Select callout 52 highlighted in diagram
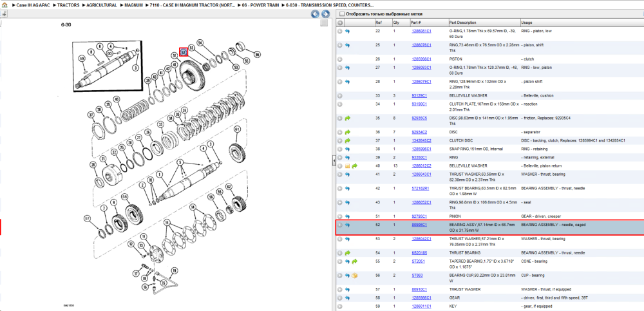 184,52
